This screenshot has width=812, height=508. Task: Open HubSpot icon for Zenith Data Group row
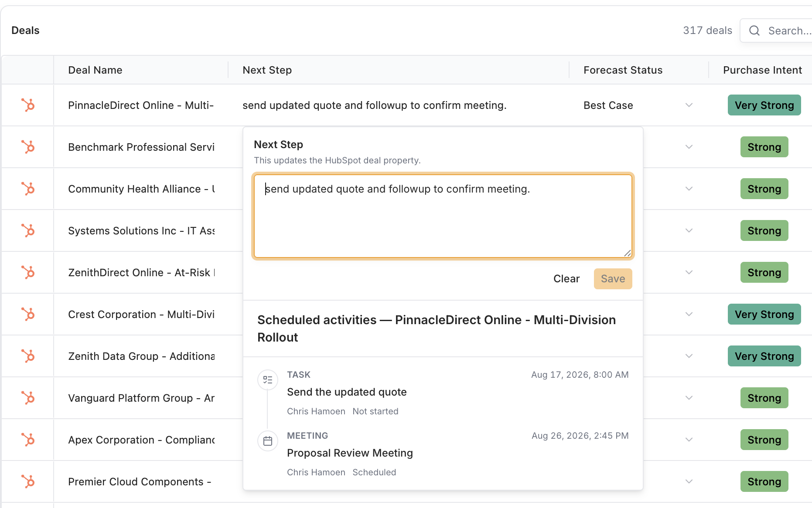[28, 356]
